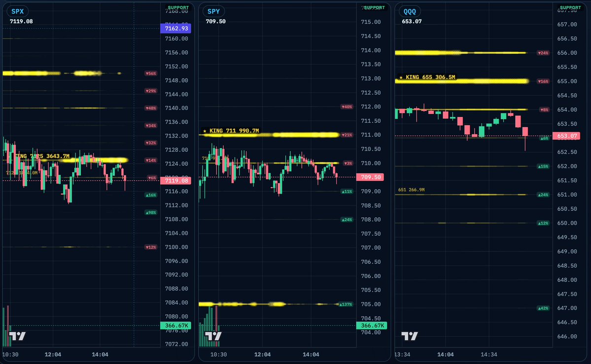Click the ▲24% tag at QQQ 651 level

click(x=543, y=195)
